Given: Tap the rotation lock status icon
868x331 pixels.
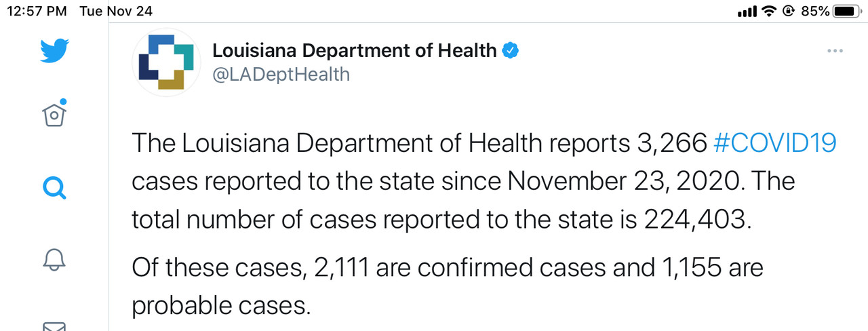Looking at the screenshot, I should click(788, 11).
